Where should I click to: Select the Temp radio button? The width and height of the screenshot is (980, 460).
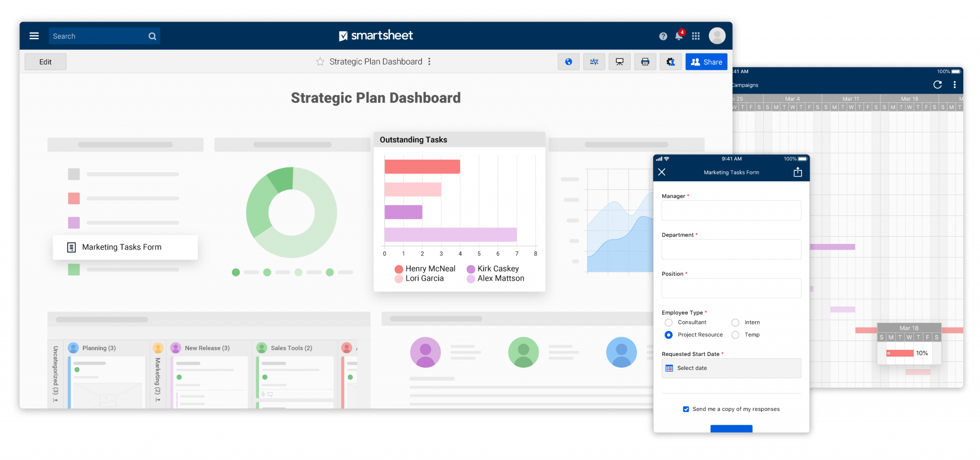coord(735,335)
